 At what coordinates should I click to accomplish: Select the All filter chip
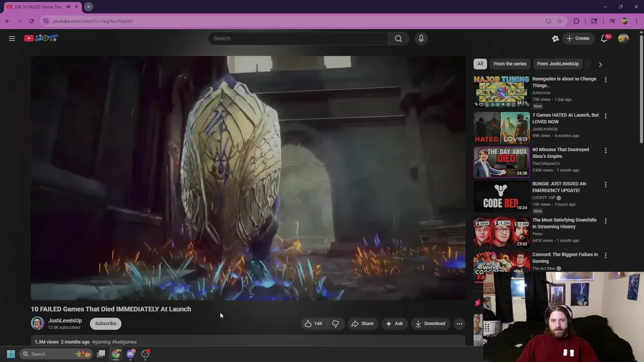click(x=480, y=64)
